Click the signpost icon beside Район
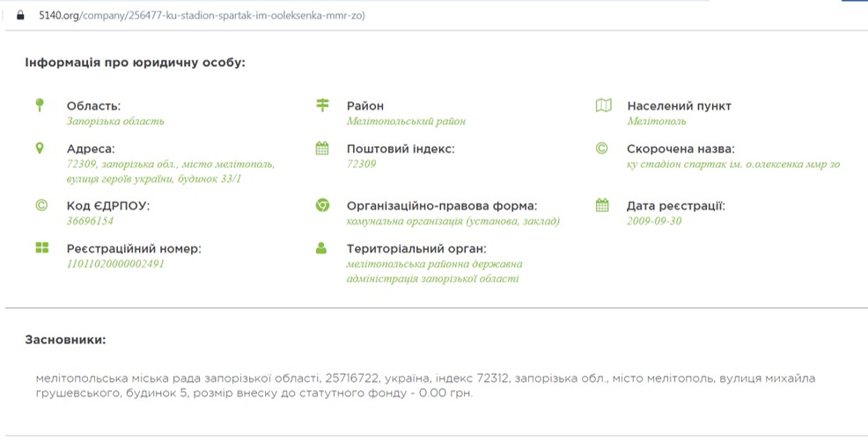The image size is (868, 448). (x=322, y=106)
